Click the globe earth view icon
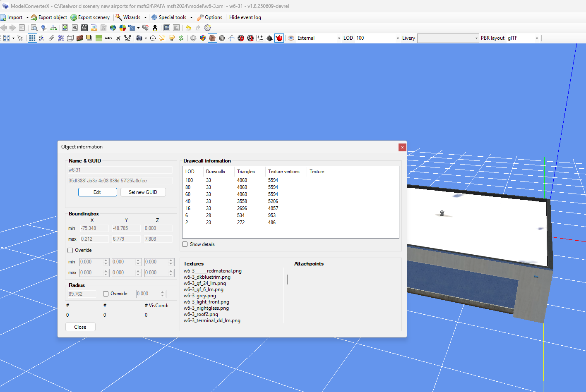586x392 pixels. 113,28
